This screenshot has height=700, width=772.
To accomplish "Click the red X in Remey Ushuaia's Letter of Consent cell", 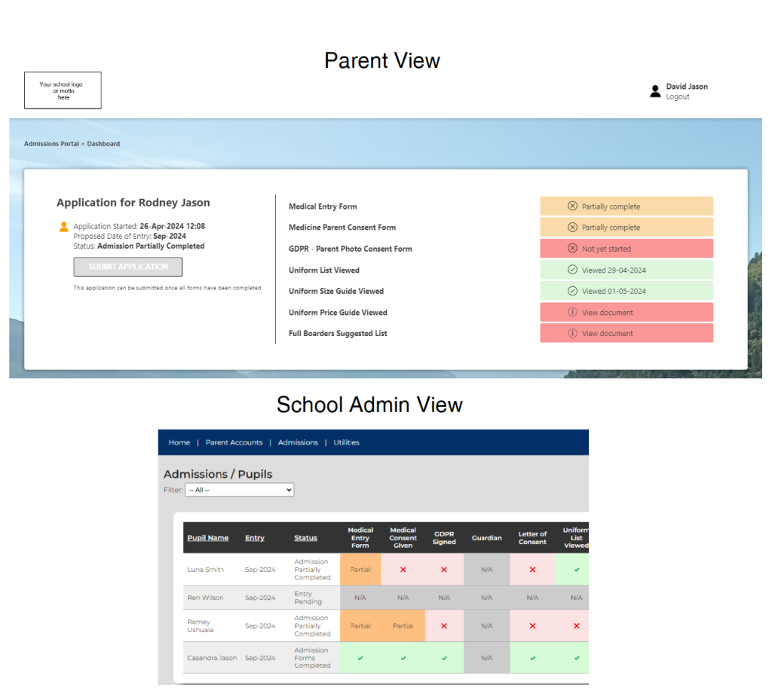I will [532, 625].
